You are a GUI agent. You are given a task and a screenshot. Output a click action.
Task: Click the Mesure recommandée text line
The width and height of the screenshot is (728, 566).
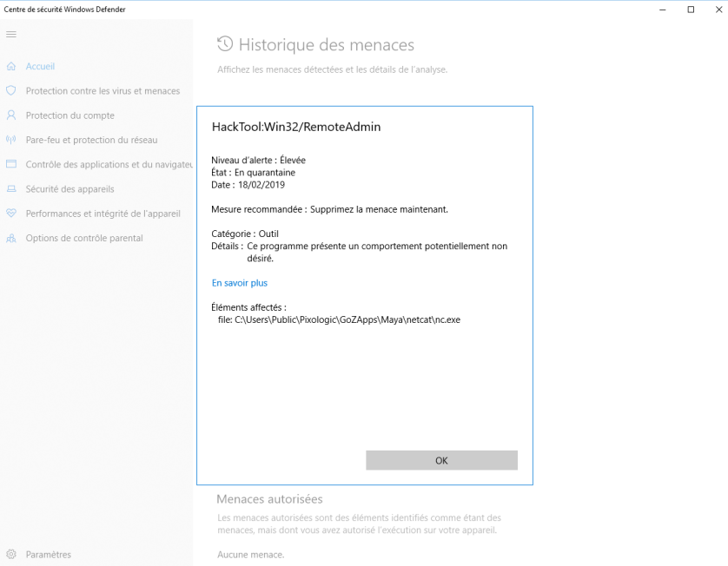pyautogui.click(x=329, y=209)
